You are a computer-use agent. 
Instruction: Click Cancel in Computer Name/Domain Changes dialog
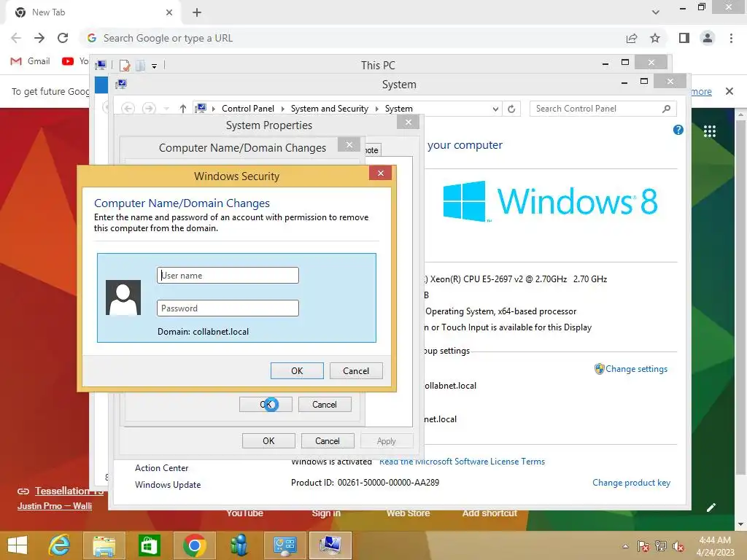(325, 404)
